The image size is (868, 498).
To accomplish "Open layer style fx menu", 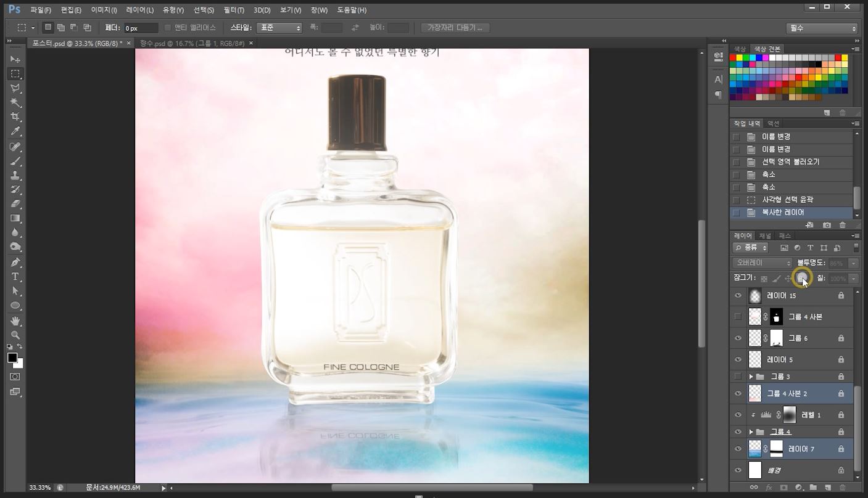I will [x=769, y=488].
